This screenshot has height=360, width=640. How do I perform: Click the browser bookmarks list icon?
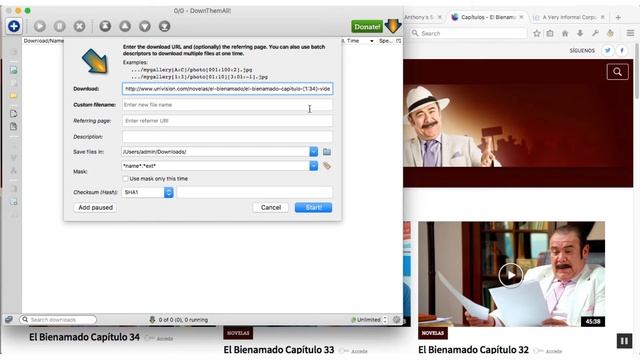point(550,33)
